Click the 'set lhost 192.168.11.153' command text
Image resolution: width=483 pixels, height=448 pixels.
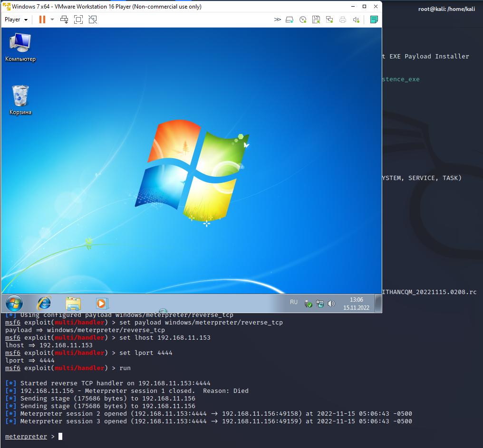165,338
